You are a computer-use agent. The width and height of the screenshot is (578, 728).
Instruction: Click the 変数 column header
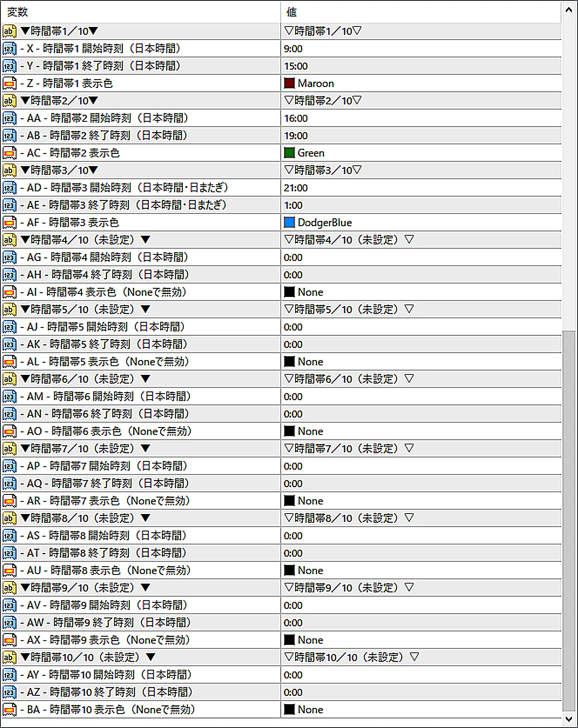[x=141, y=12]
